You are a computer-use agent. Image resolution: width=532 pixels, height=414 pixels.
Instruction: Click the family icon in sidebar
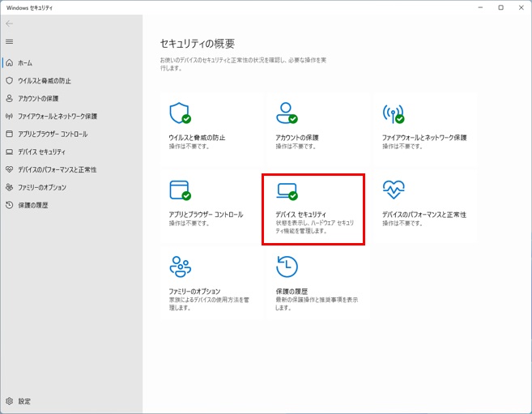9,187
